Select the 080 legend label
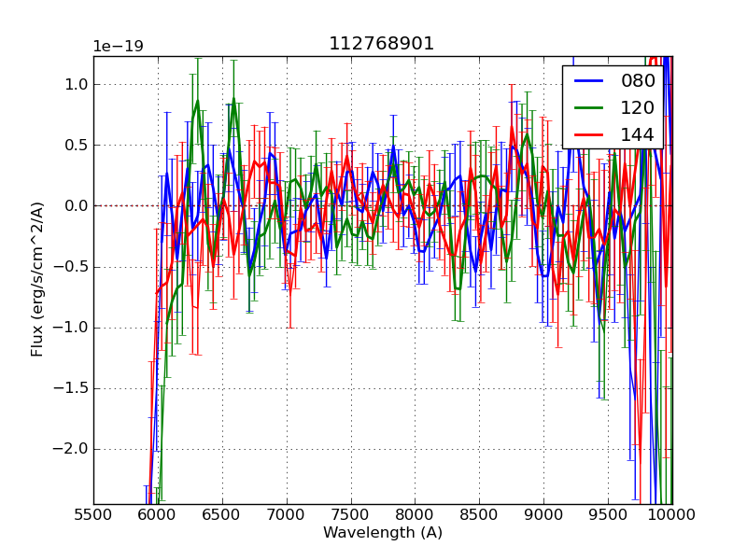This screenshot has width=747, height=560. point(638,81)
